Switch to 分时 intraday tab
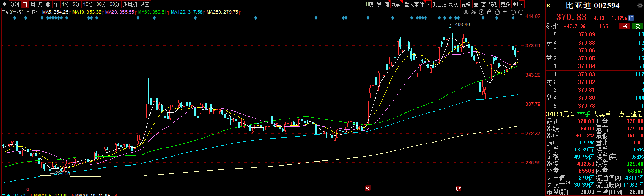Image resolution: width=644 pixels, height=196 pixels. [14, 4]
